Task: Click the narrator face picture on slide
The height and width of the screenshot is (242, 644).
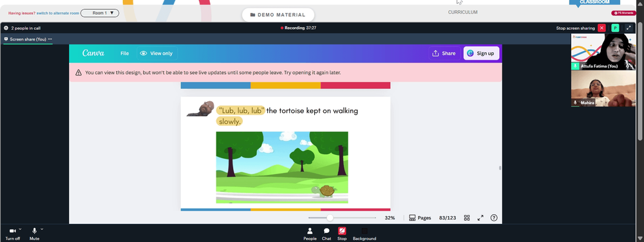Action: pyautogui.click(x=201, y=108)
